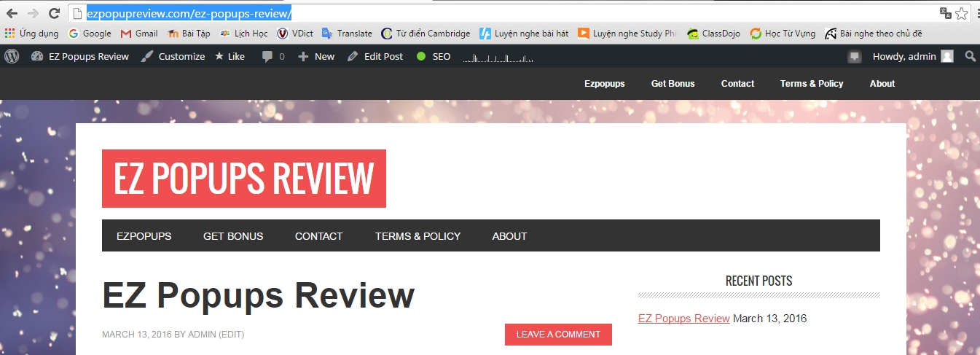Click the admin bar search magnifier
Screen dimensions: 980x355
coord(970,56)
